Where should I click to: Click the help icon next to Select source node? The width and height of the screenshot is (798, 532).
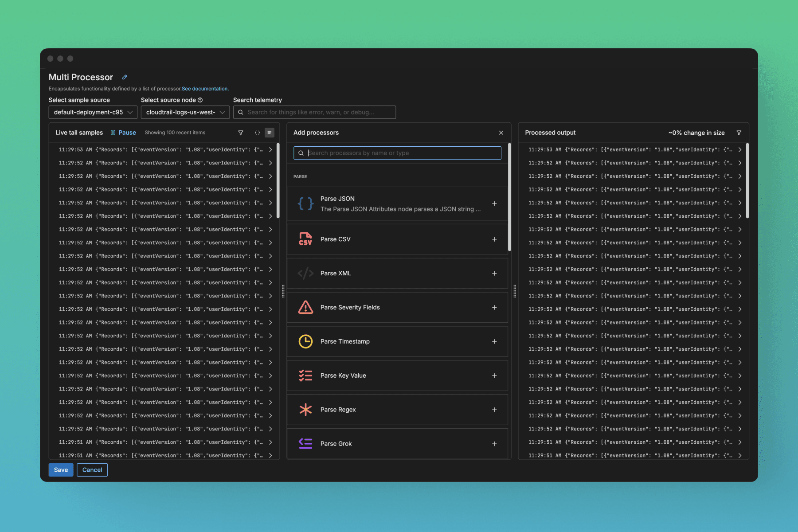tap(200, 100)
